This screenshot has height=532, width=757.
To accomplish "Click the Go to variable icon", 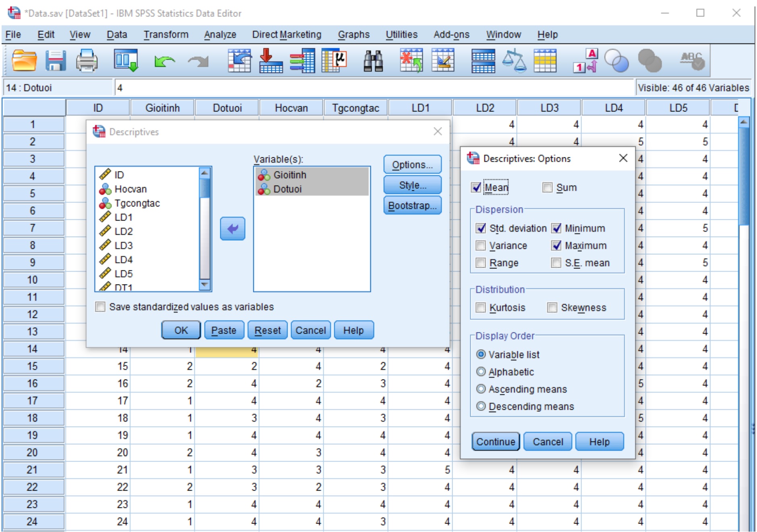I will 271,60.
